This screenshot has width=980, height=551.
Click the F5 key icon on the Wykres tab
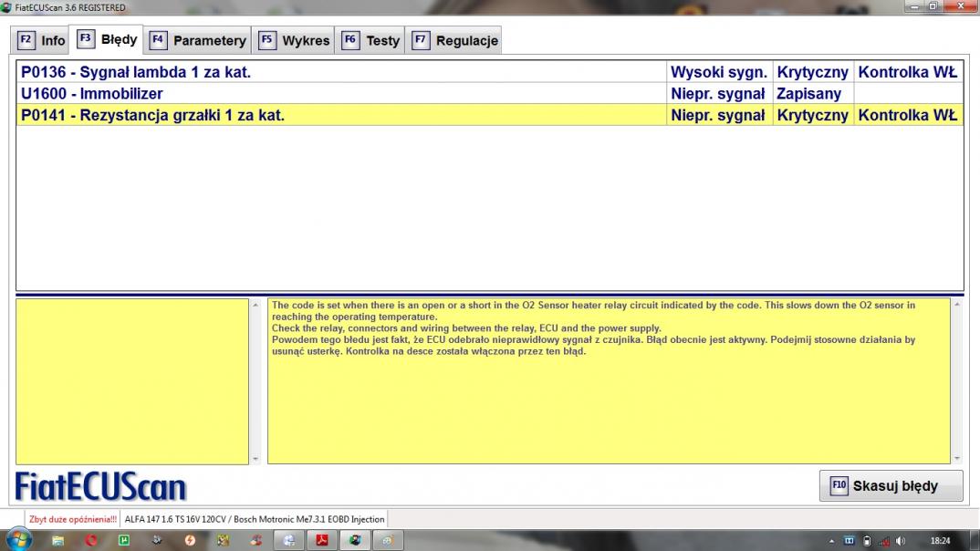(x=266, y=40)
